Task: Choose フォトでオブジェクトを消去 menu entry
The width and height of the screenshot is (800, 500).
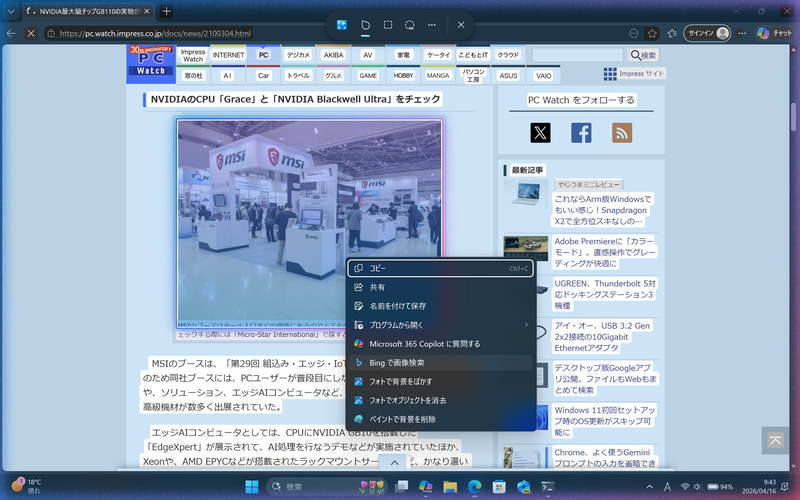Action: click(x=441, y=401)
